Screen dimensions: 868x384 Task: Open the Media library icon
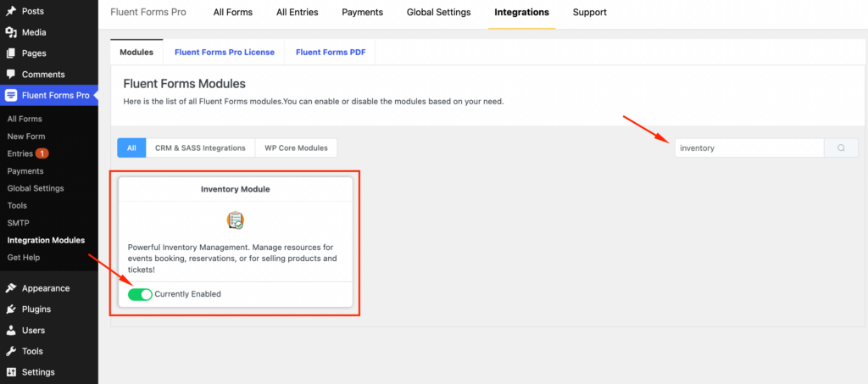pyautogui.click(x=10, y=32)
